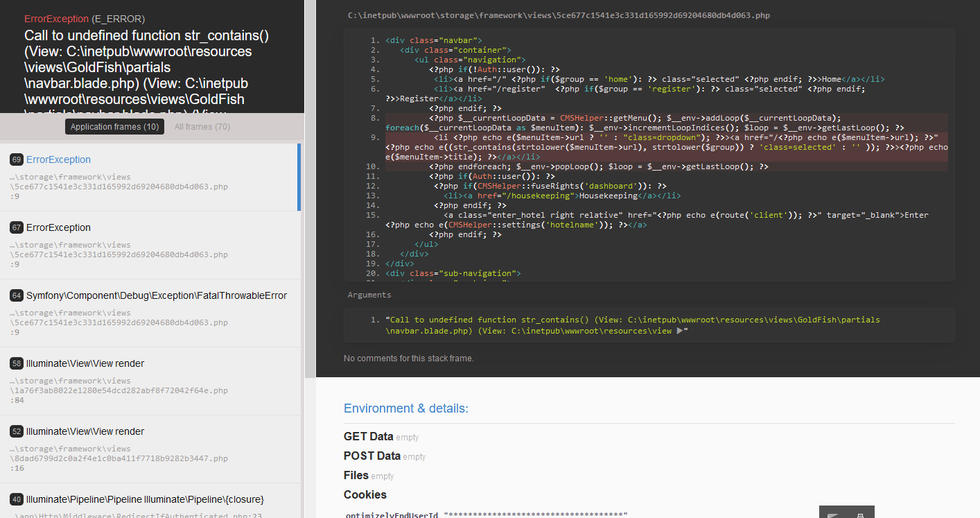
Task: Click the code line with fuseRights('dashboard')
Action: pyautogui.click(x=550, y=186)
